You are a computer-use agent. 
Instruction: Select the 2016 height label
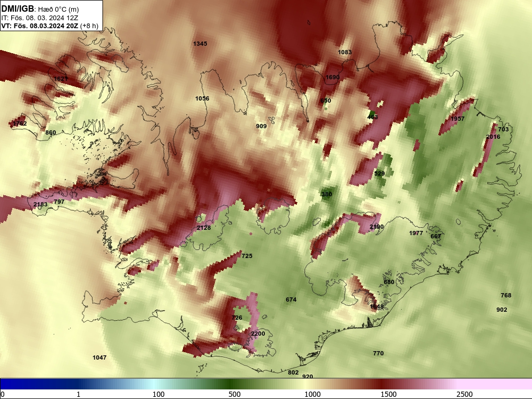tap(493, 136)
